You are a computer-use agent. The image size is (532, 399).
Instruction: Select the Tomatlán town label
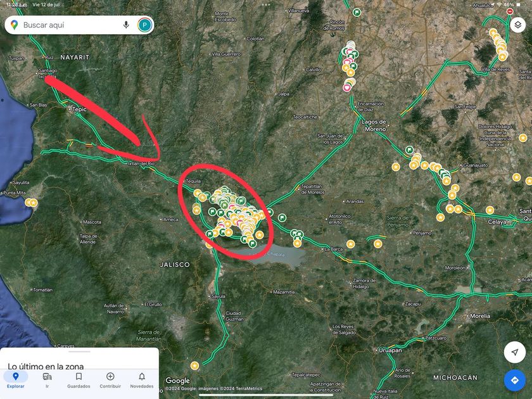point(43,290)
